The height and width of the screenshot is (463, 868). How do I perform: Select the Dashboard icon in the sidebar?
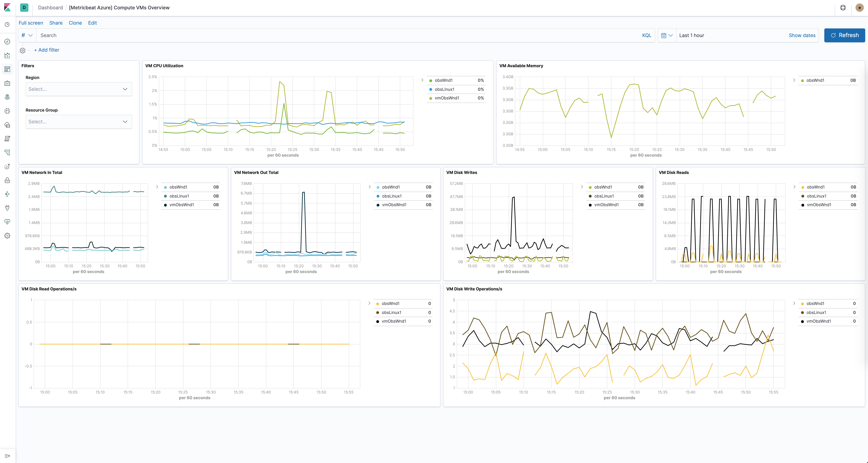[7, 69]
